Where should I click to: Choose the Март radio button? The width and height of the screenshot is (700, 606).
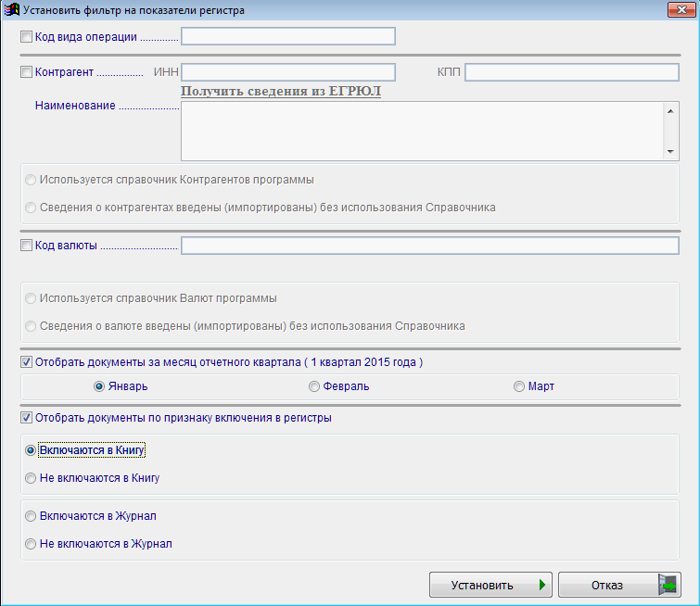click(x=519, y=386)
